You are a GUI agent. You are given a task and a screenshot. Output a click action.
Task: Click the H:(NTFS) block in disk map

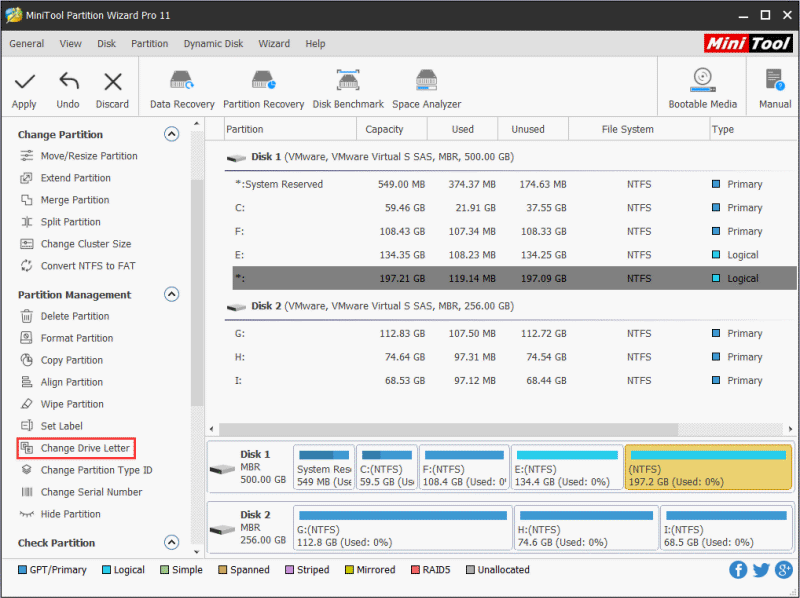point(586,528)
